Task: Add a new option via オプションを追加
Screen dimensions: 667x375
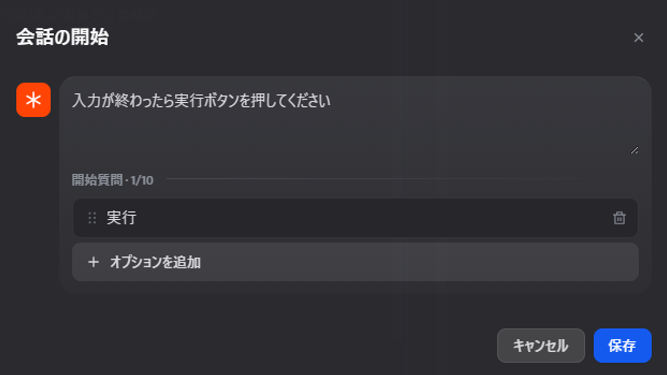Action: pos(355,262)
